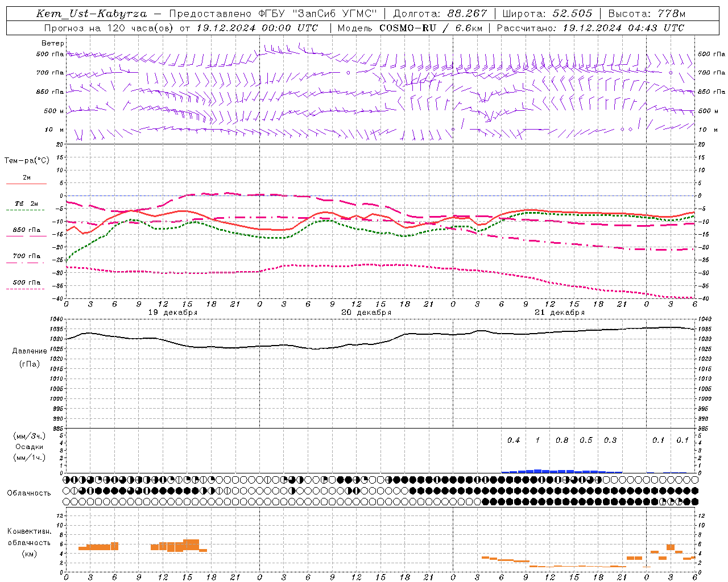The image size is (728, 582).
Task: Click the '(км)' unit under convective cloudiness
Action: 29,554
